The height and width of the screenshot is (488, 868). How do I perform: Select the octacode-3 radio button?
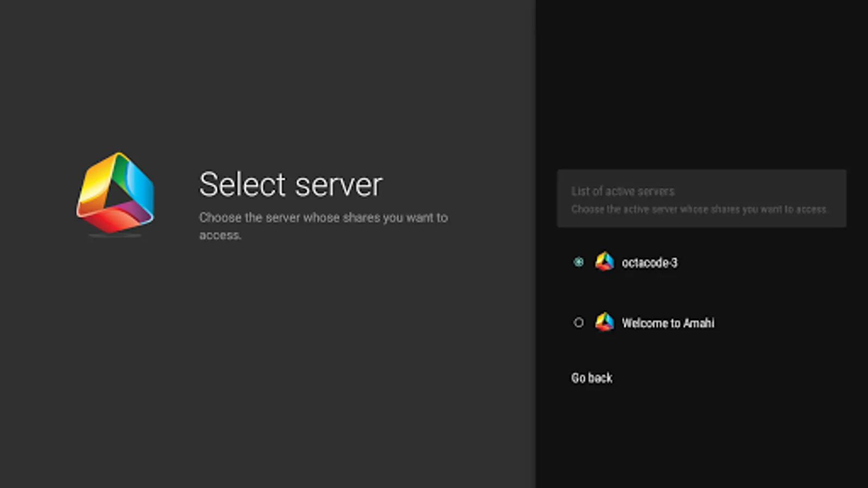(x=578, y=262)
